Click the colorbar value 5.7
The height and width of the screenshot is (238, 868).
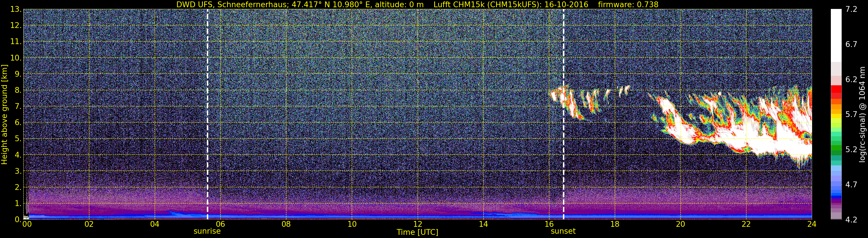click(851, 115)
